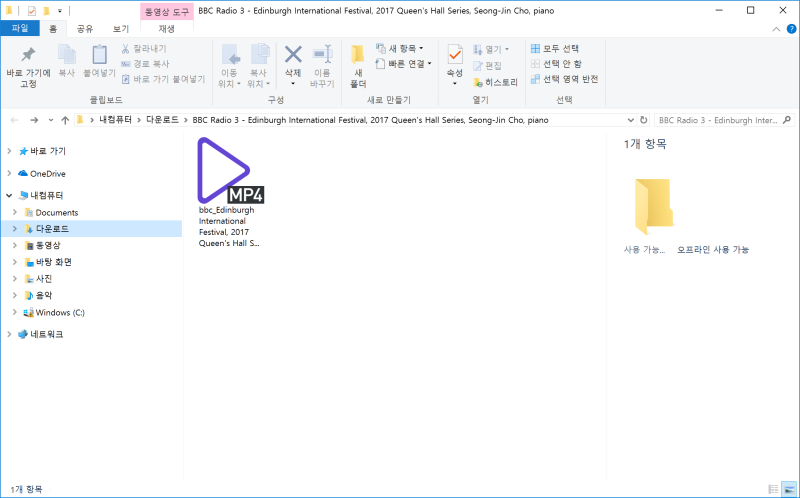This screenshot has height=498, width=800.
Task: Open the 파일 menu tab
Action: coord(20,29)
